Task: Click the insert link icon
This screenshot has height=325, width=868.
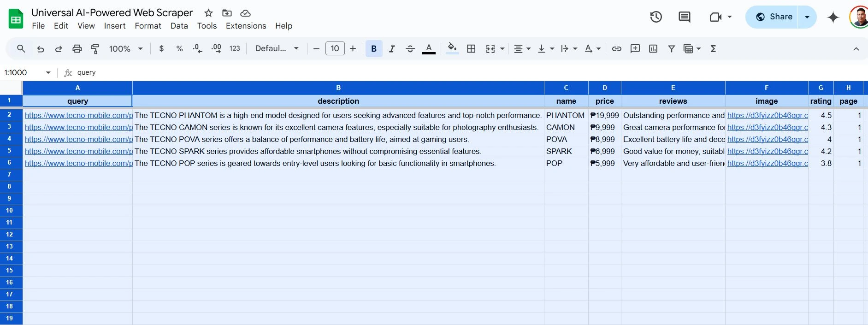Action: 616,49
